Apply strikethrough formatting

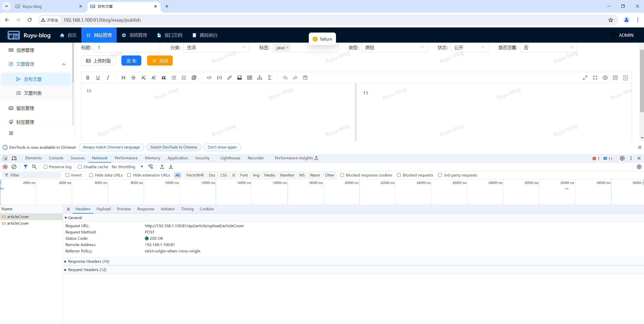tap(133, 78)
